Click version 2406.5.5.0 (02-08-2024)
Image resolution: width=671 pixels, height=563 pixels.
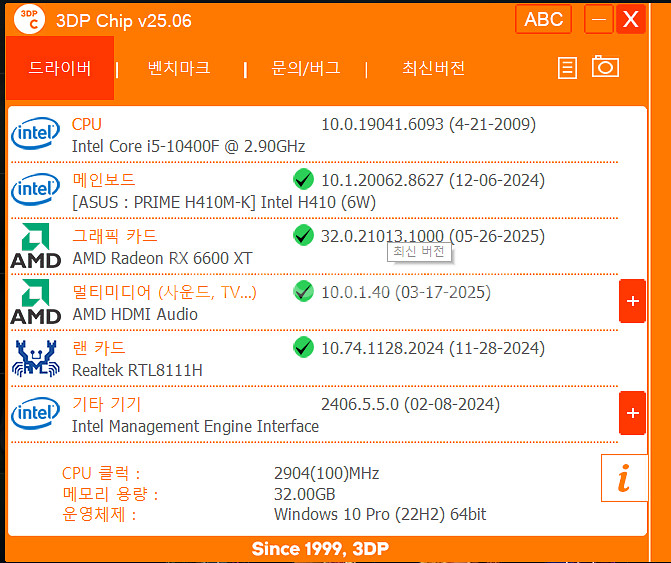[410, 404]
